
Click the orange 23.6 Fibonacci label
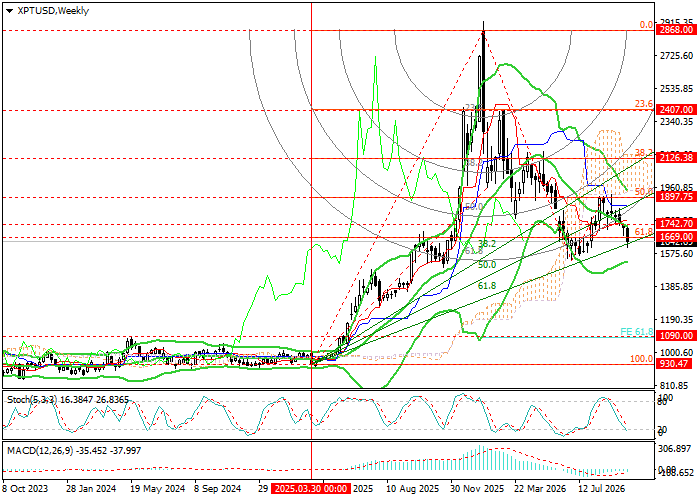644,104
